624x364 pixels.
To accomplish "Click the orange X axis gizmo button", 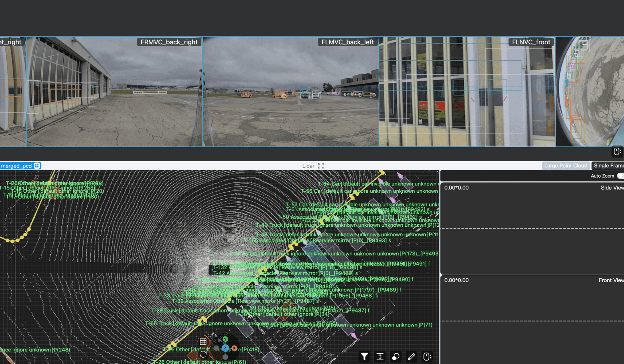I will [234, 348].
